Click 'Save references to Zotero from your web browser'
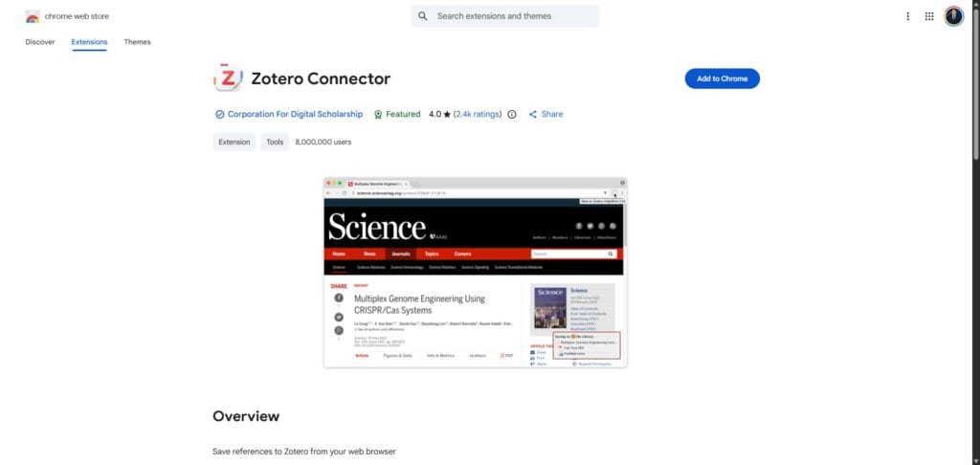Screen dimensions: 980x465 (304, 452)
